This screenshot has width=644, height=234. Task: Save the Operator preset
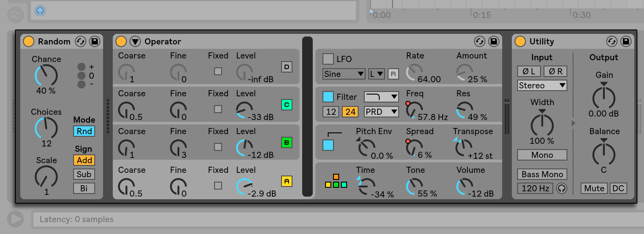click(x=494, y=41)
